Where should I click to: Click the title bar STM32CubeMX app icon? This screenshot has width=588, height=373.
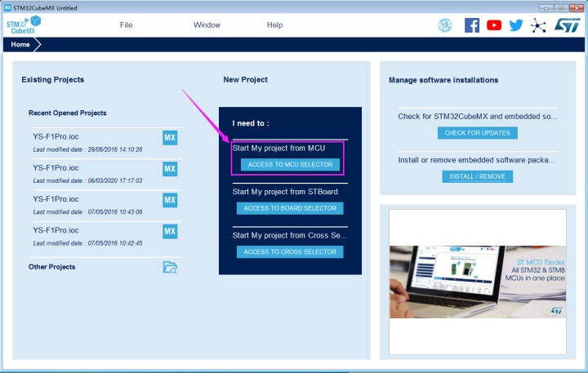point(7,7)
